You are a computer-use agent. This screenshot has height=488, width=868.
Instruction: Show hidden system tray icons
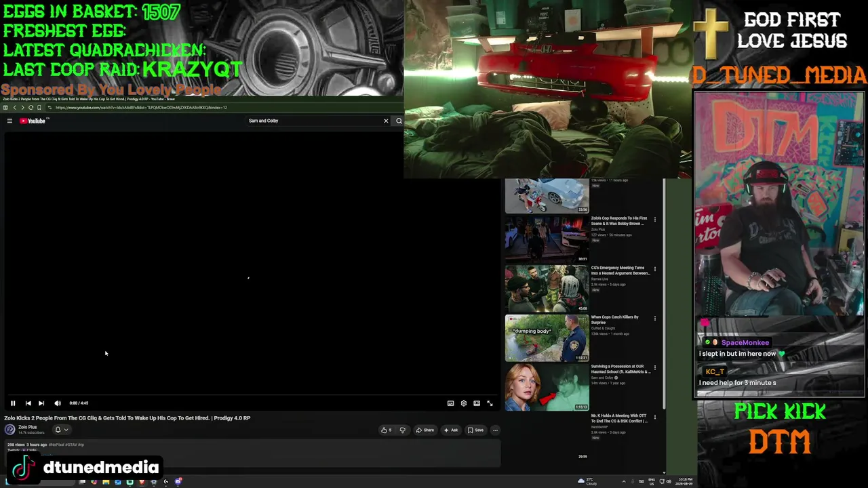coord(624,481)
